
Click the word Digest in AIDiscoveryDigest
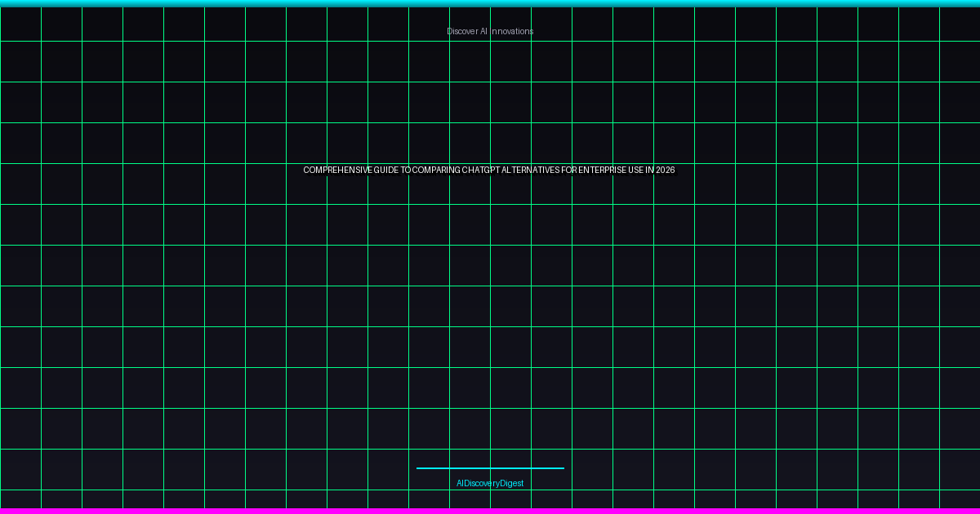[x=511, y=483]
